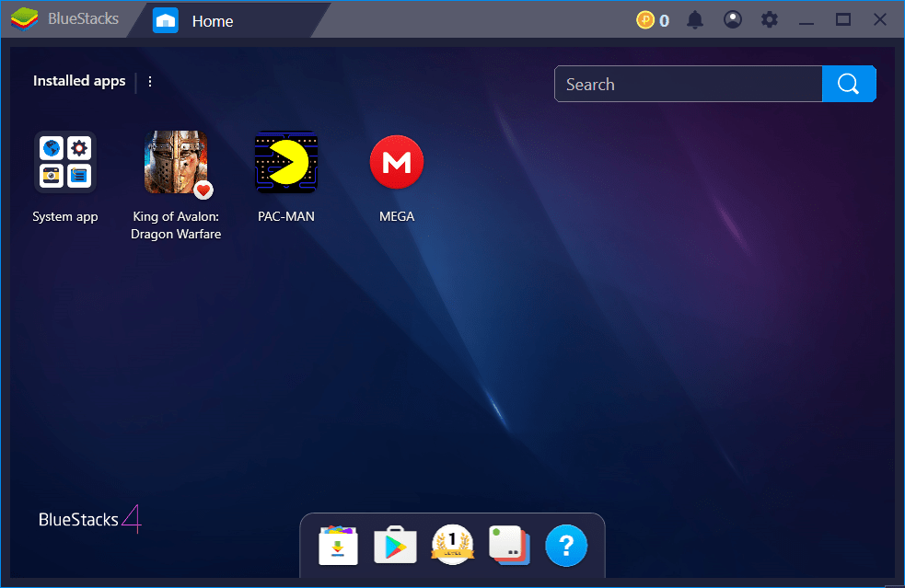The height and width of the screenshot is (588, 905).
Task: Click the heart badge on King of Avalon
Action: tap(203, 190)
